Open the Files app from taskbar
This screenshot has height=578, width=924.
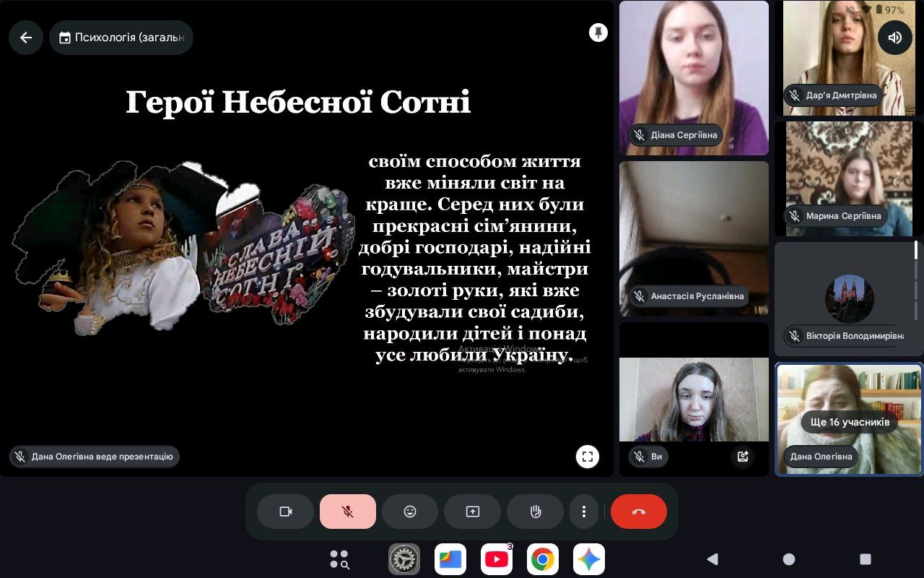(450, 559)
